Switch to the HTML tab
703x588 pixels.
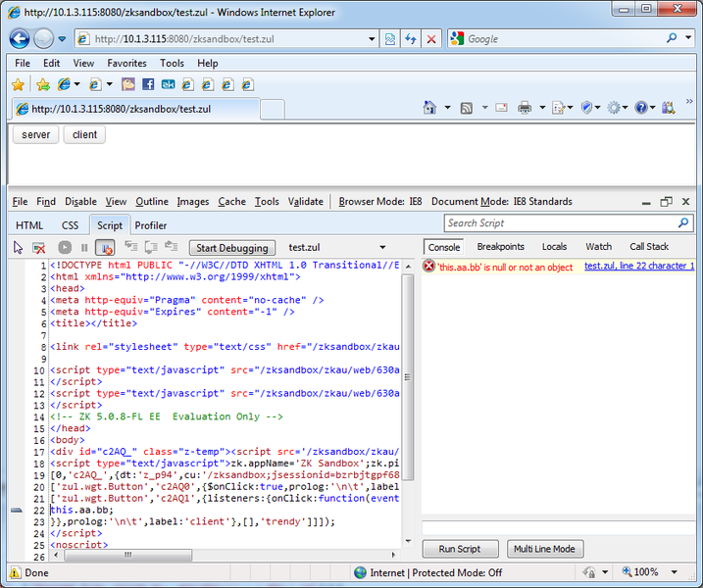coord(29,225)
